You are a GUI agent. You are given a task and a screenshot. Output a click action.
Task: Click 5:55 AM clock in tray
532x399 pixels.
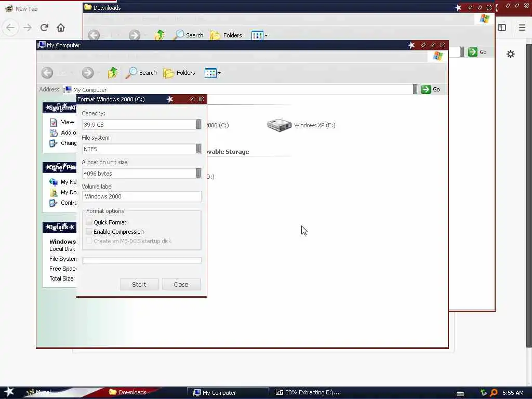(x=513, y=393)
